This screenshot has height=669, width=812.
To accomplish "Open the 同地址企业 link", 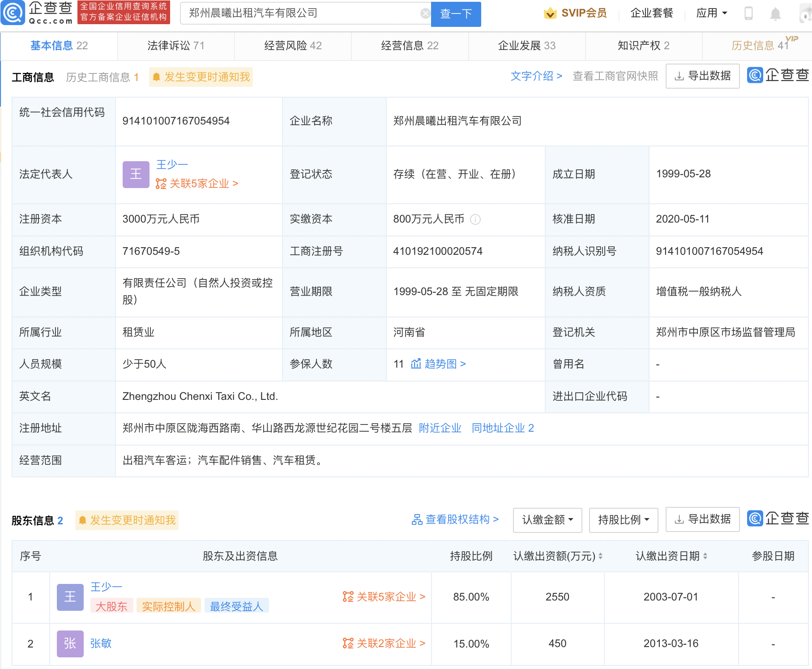I will 502,428.
